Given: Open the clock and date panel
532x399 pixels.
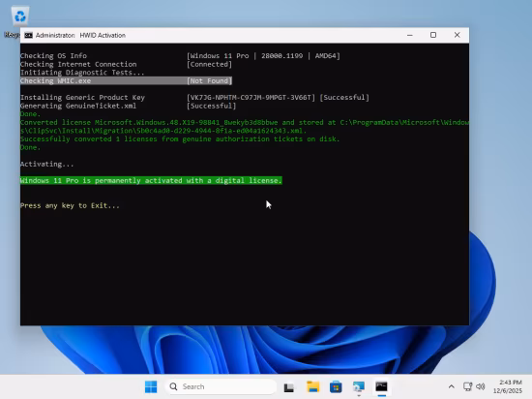Looking at the screenshot, I should coord(508,386).
